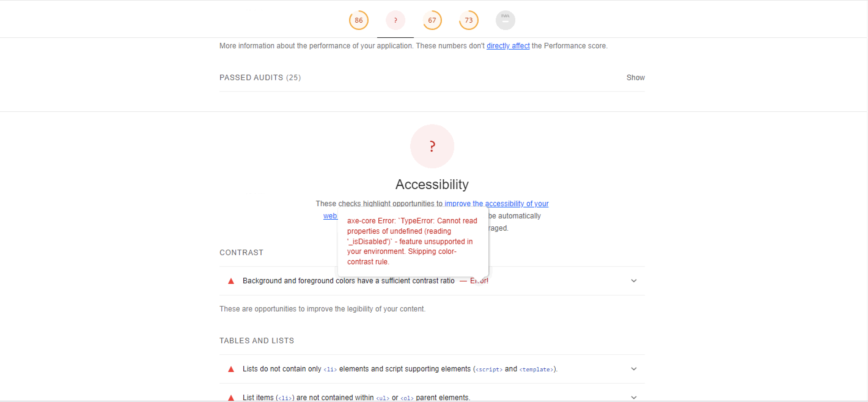
Task: Click the greyed-out PWA badge
Action: pyautogui.click(x=505, y=20)
